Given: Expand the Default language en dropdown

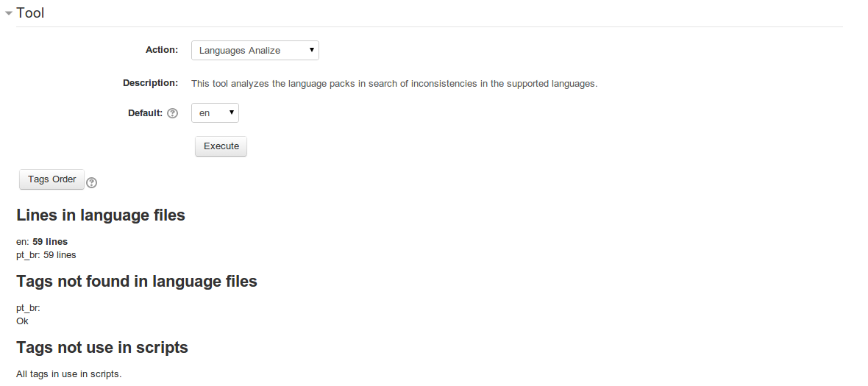Looking at the screenshot, I should click(x=215, y=112).
